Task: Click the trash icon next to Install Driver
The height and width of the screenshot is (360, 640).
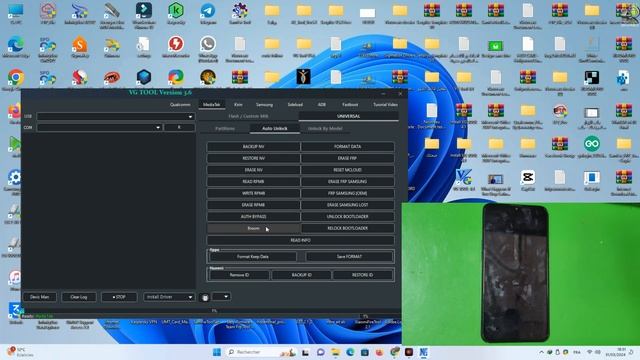Action: pyautogui.click(x=205, y=298)
